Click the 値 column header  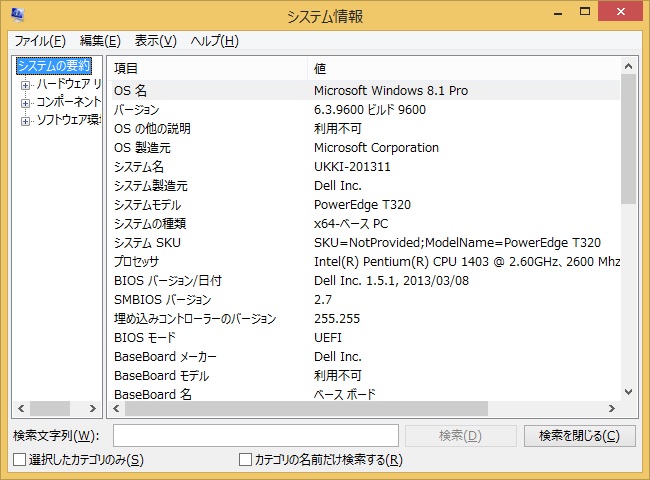(x=464, y=68)
